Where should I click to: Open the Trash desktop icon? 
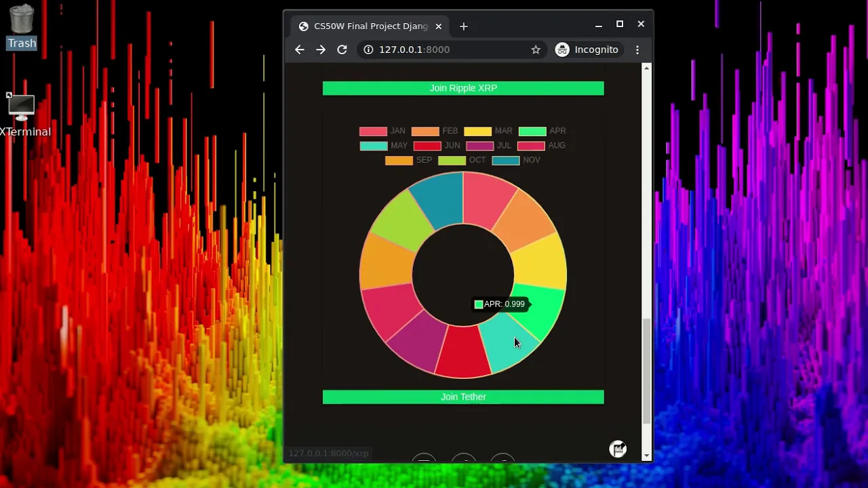point(22,27)
